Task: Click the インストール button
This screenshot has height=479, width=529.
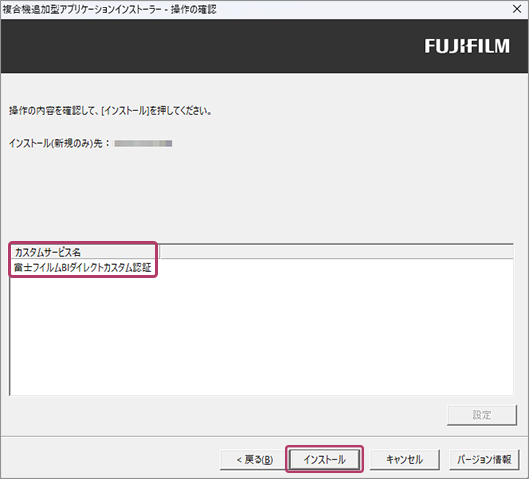Action: [x=324, y=459]
